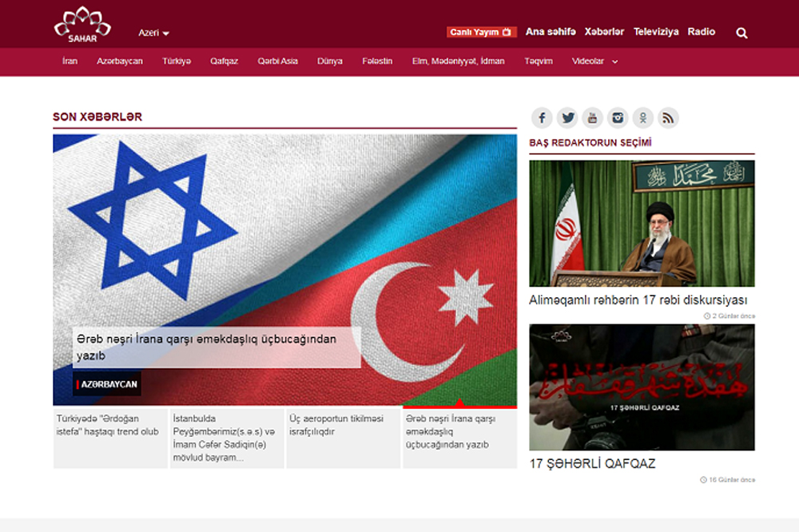Open the Televiziya menu item
Image resolution: width=799 pixels, height=532 pixels.
(x=656, y=32)
